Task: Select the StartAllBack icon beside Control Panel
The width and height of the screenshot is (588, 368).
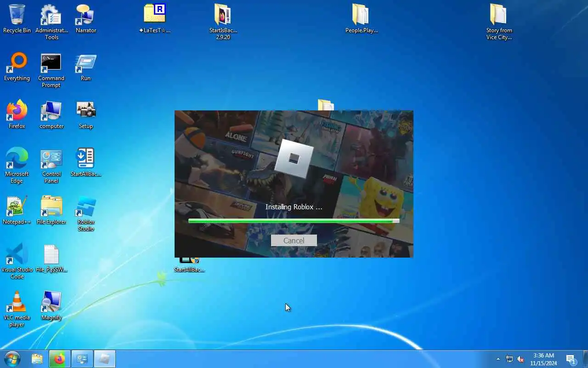Action: pos(86,162)
